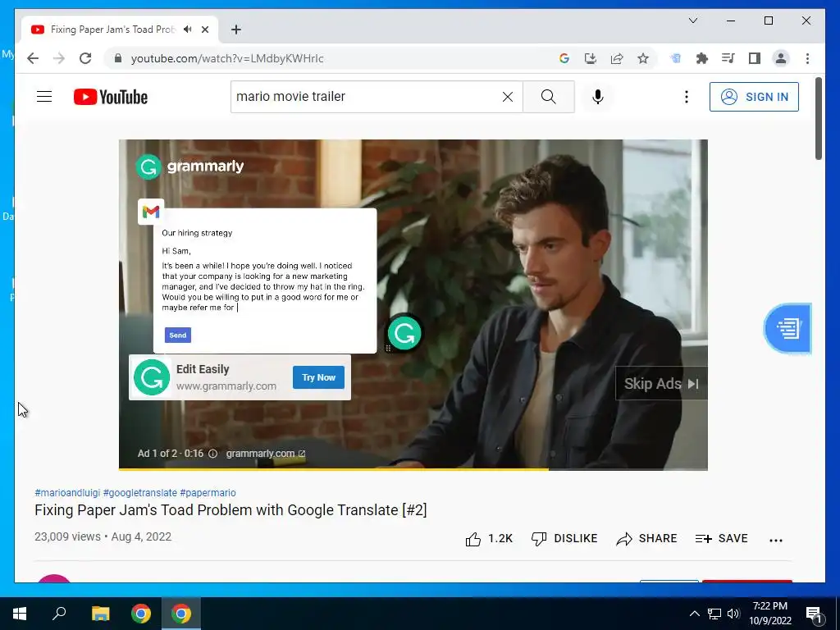Like the video with thumbs up

489,538
